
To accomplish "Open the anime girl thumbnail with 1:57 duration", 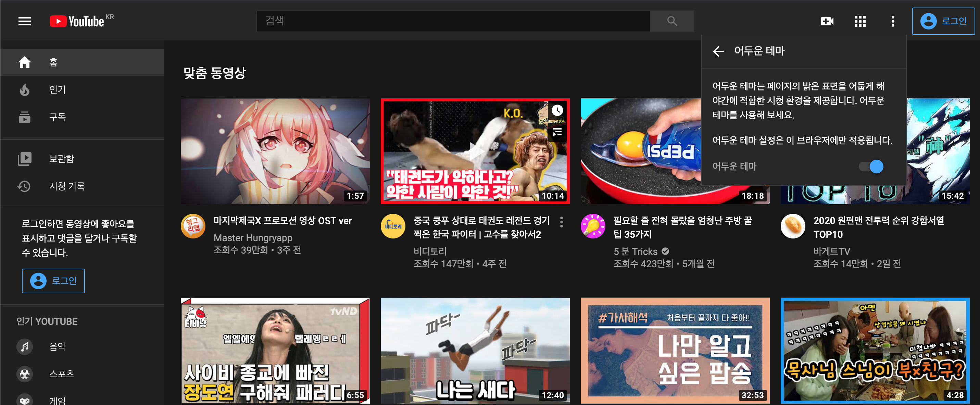I will 275,151.
